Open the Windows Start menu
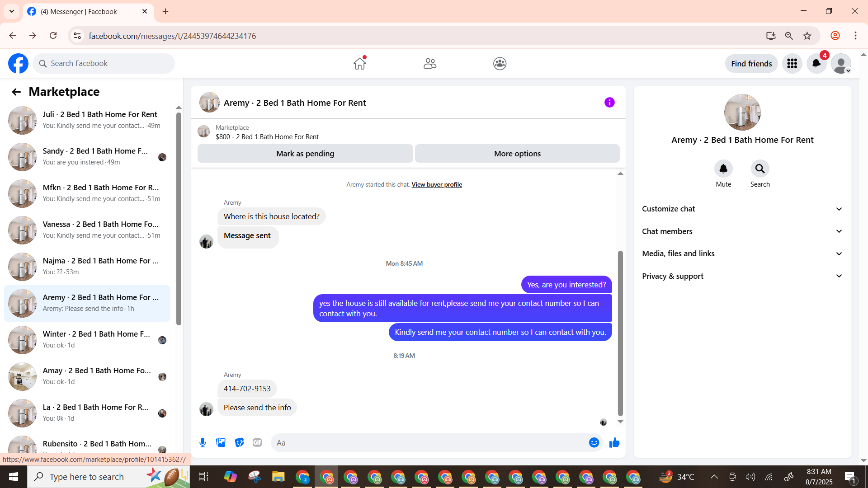Screen dimensions: 868x488 (x=14, y=477)
